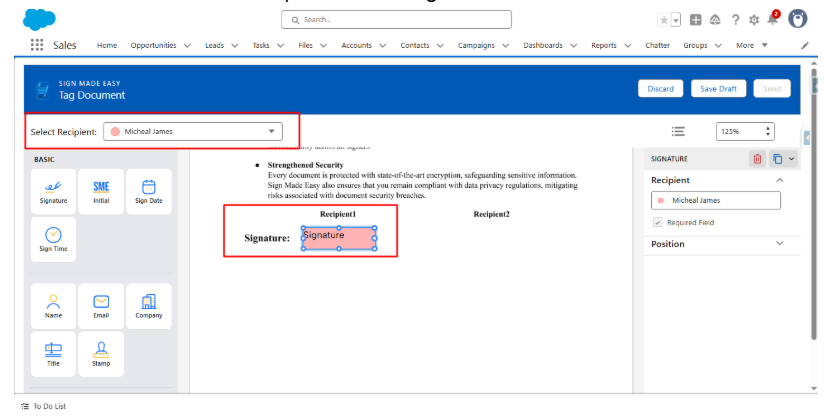Click the Discard button

661,89
